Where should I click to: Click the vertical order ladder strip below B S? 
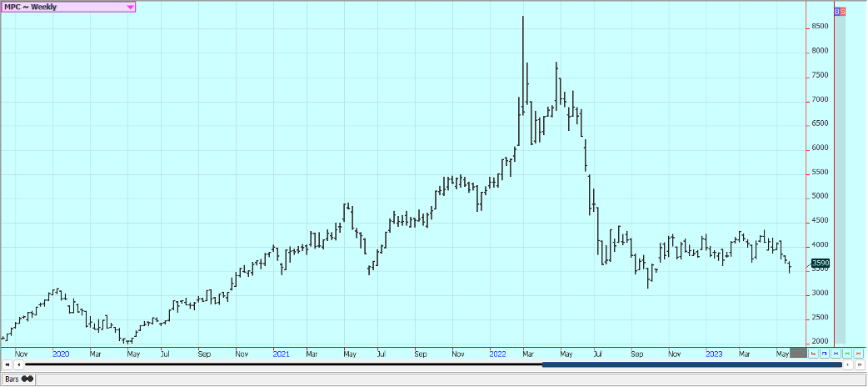pos(841,179)
